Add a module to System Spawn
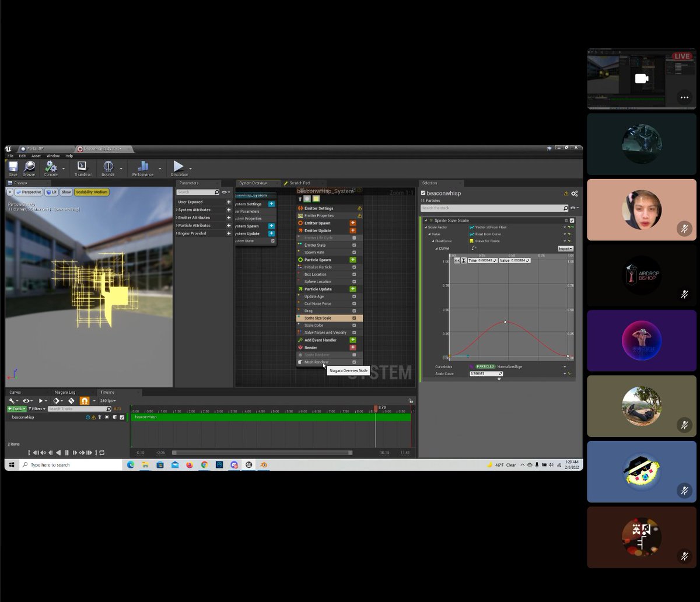The height and width of the screenshot is (602, 700). pyautogui.click(x=272, y=226)
